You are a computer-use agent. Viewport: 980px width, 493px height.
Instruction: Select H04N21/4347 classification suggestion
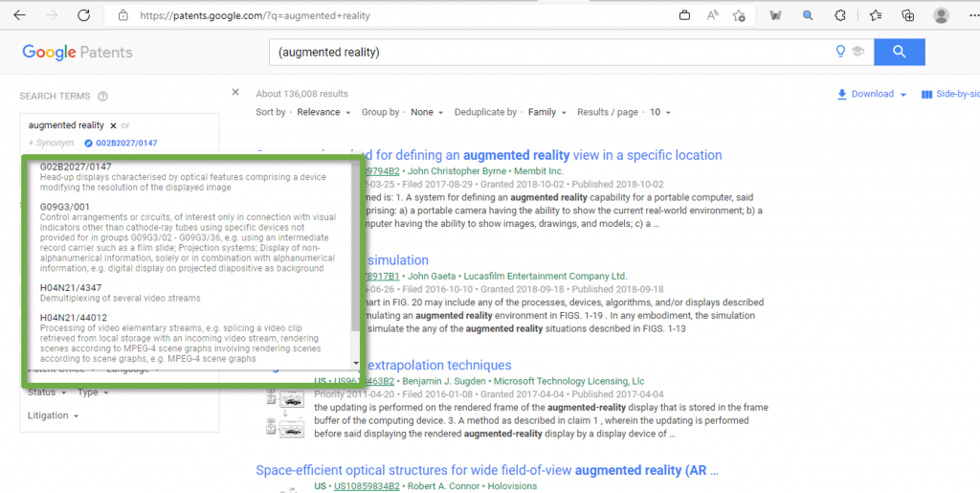coord(73,287)
